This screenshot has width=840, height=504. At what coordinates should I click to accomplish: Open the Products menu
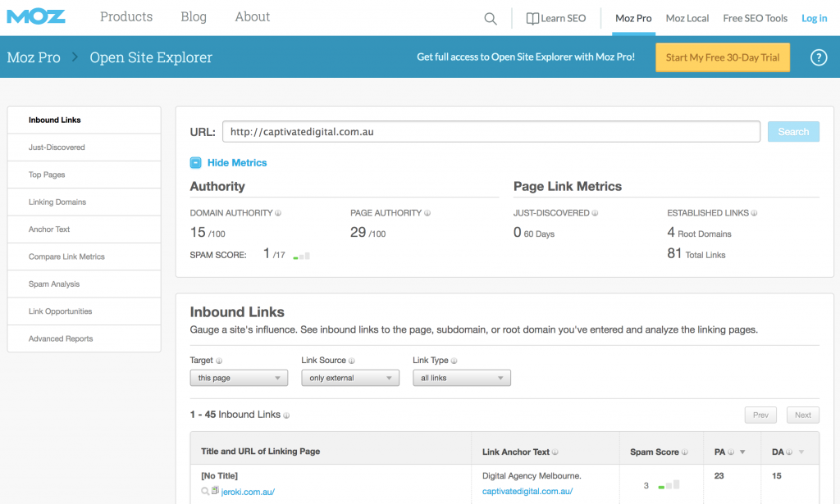tap(126, 16)
